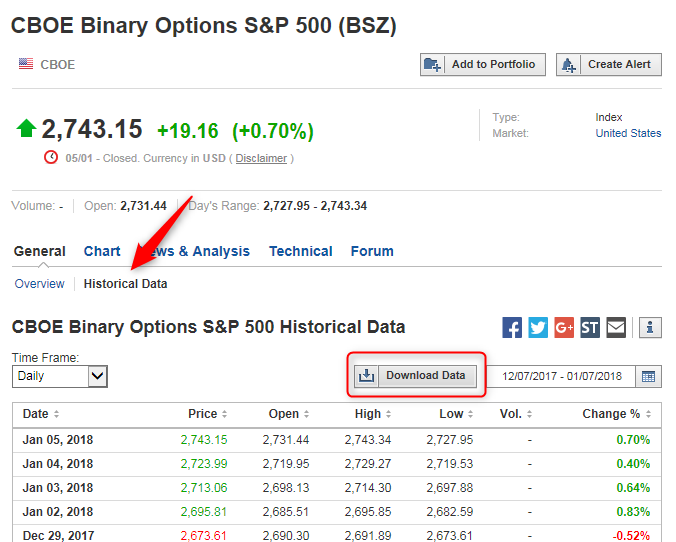Open the Daily time frame combo box
This screenshot has width=676, height=542.
point(59,376)
